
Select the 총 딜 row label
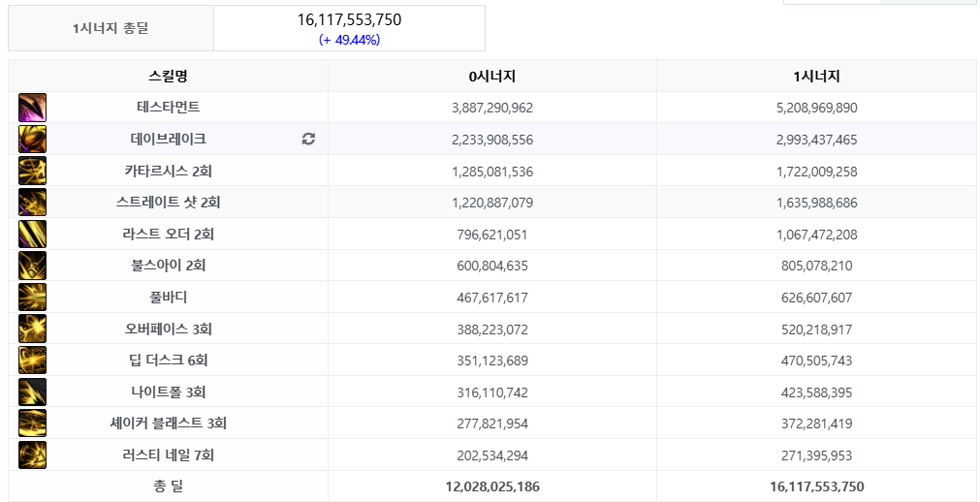pyautogui.click(x=168, y=486)
